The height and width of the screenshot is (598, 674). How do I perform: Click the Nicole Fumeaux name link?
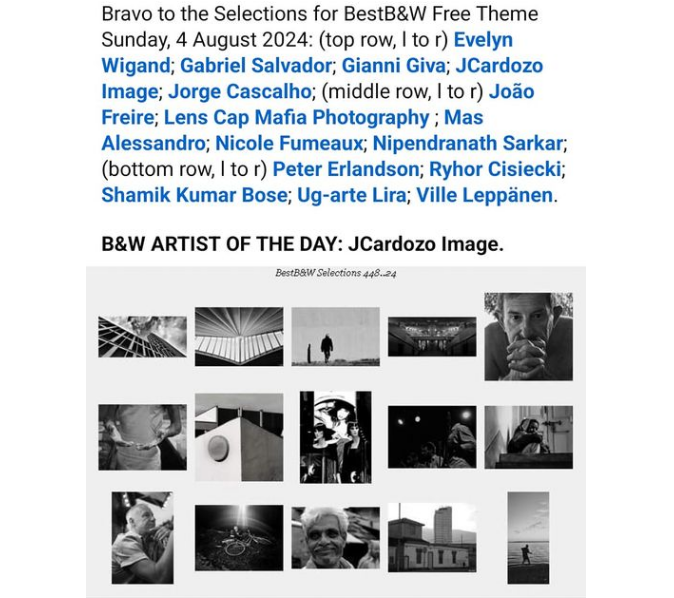coord(288,144)
